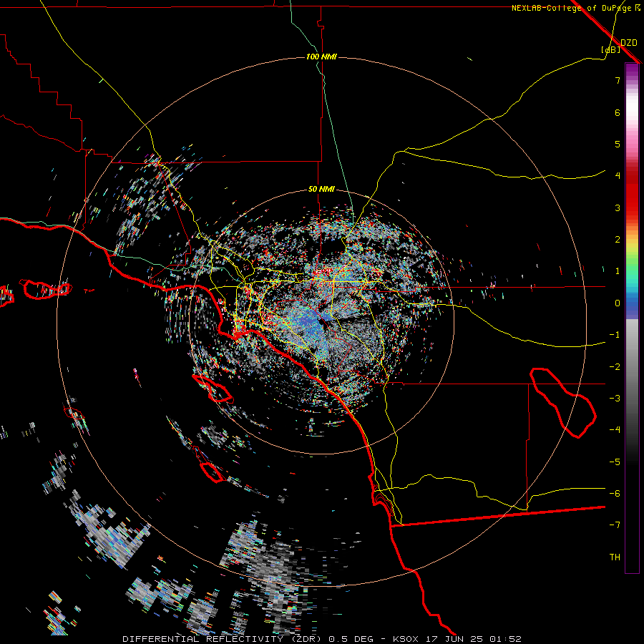Click the 6 value on the color scale
Screen dimensions: 644x644
pyautogui.click(x=618, y=112)
